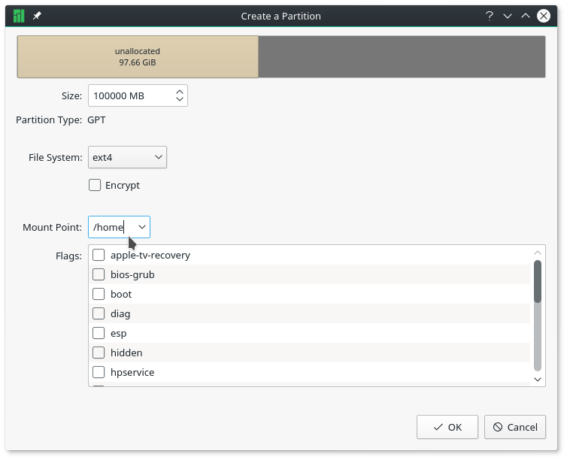Viewport: 567px width, 460px height.
Task: Click the Manjaro logo icon in title bar
Action: point(19,16)
